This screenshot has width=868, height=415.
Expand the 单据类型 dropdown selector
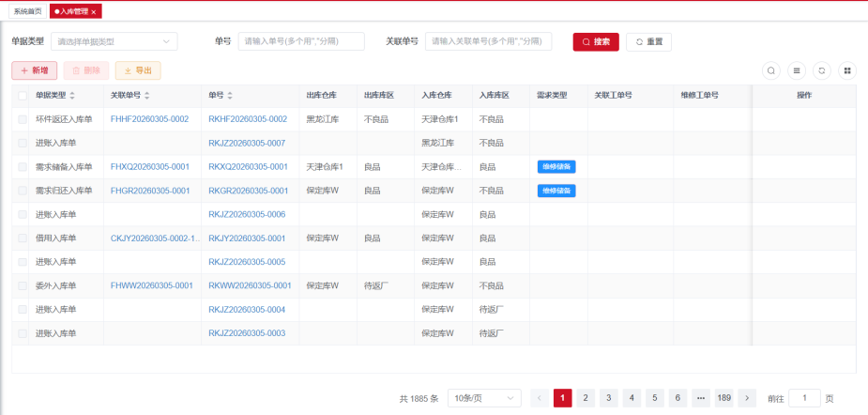[114, 41]
